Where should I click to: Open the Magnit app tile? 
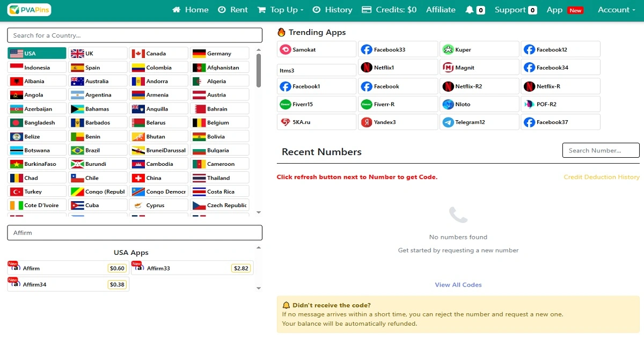(479, 68)
